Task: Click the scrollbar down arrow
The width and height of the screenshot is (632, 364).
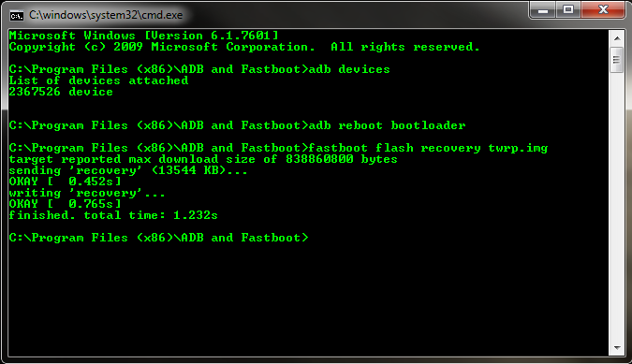Action: coord(617,348)
